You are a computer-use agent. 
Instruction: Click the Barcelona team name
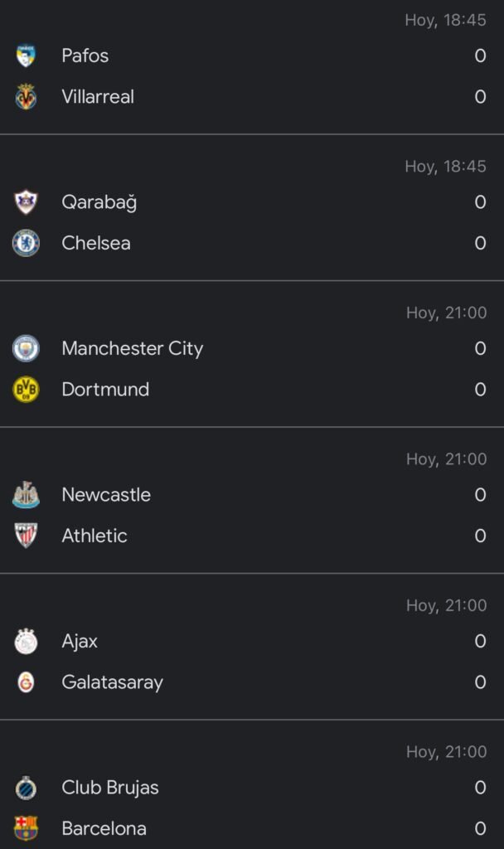click(104, 828)
